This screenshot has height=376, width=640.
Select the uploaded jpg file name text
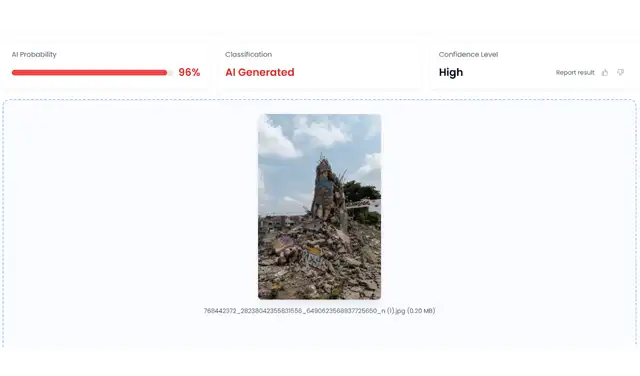tap(320, 311)
